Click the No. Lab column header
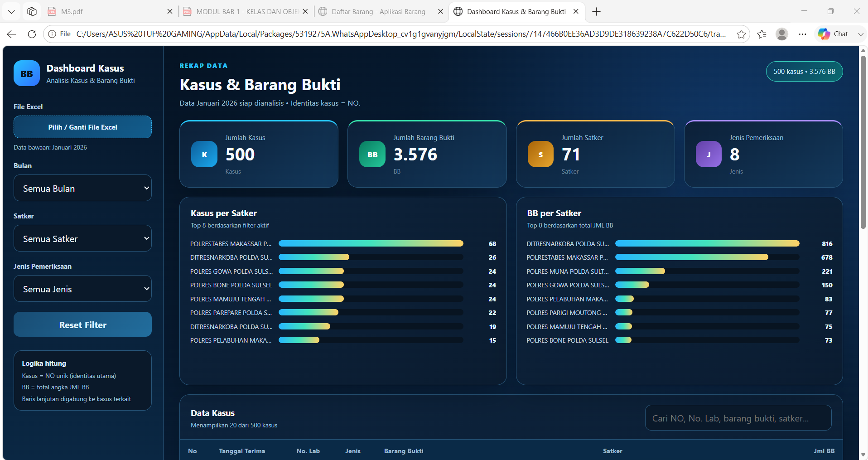 coord(308,451)
